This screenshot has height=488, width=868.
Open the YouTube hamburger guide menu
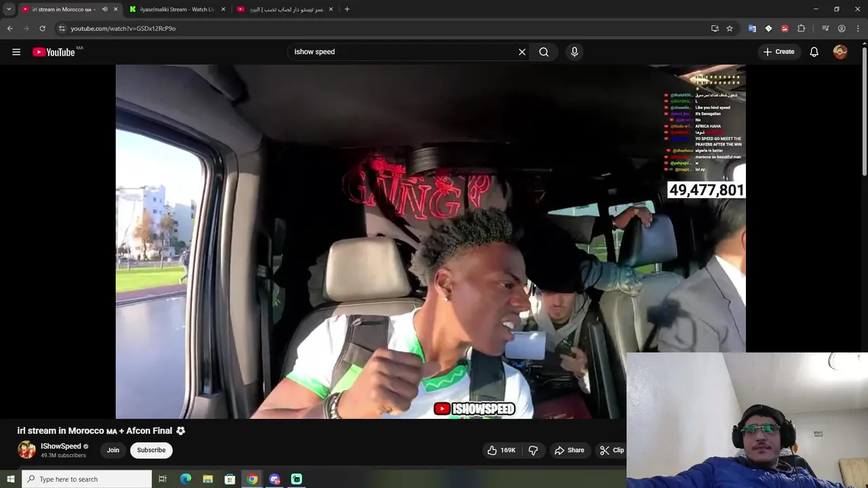(x=16, y=52)
